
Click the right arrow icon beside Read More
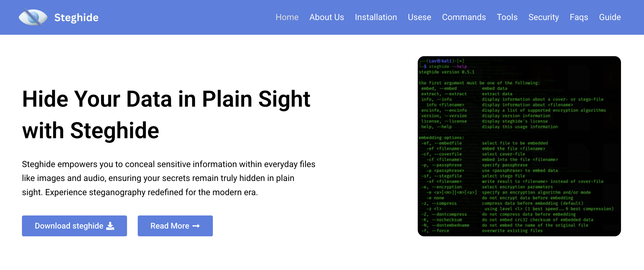196,226
